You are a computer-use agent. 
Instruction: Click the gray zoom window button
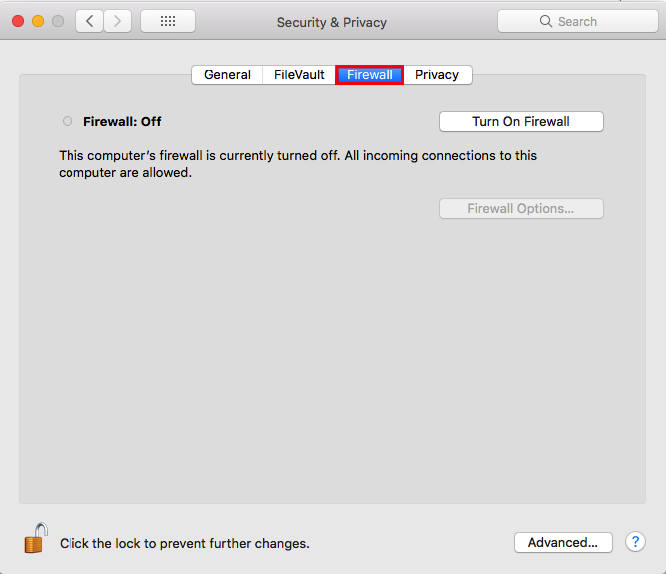point(58,21)
